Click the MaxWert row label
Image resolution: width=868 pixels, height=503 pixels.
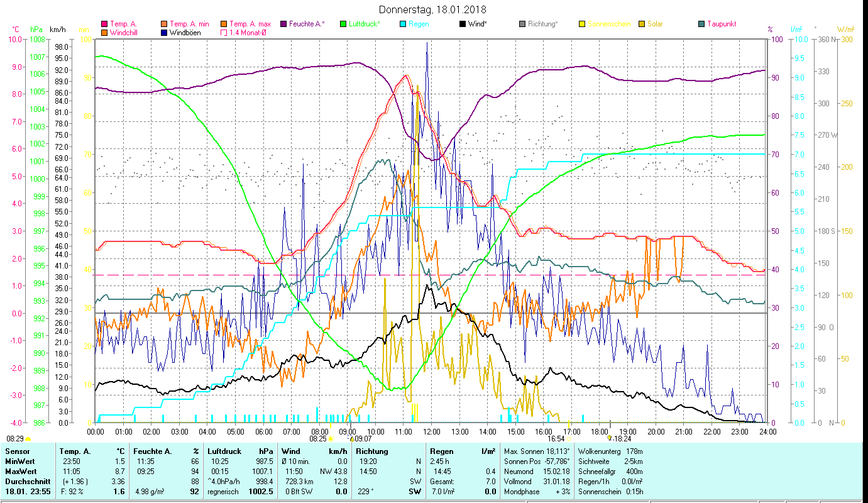21,471
